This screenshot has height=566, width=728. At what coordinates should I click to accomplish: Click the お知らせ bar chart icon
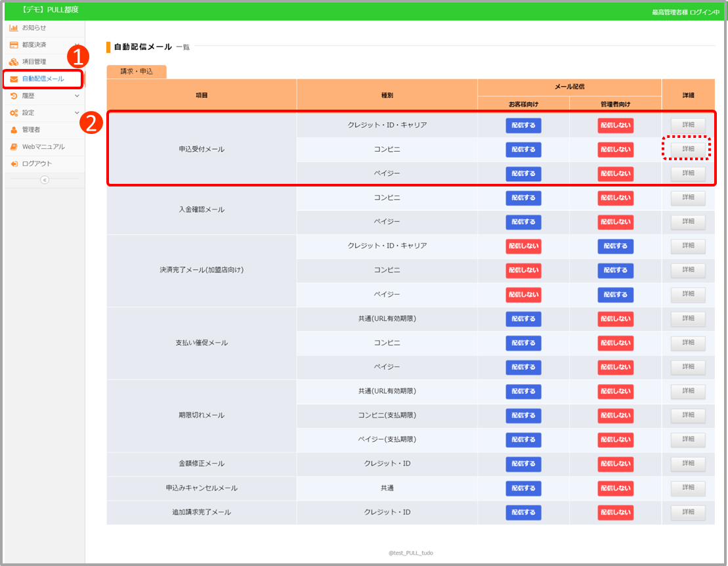pyautogui.click(x=14, y=28)
